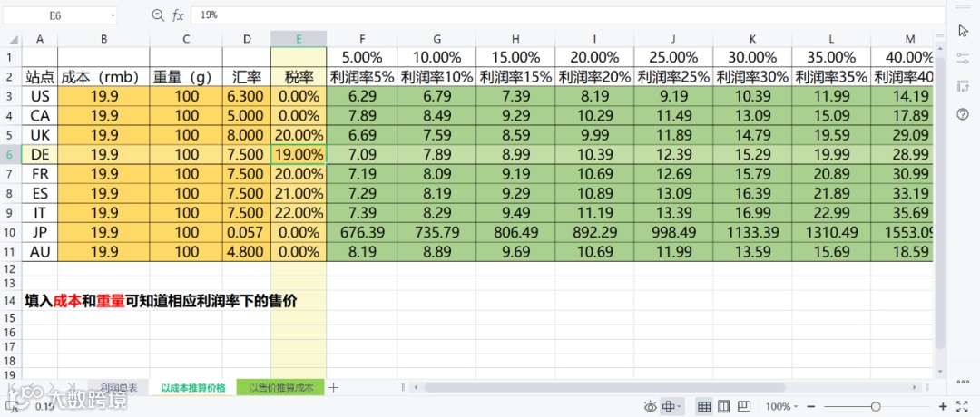
Task: Click the 利润率25% header cell
Action: (673, 77)
